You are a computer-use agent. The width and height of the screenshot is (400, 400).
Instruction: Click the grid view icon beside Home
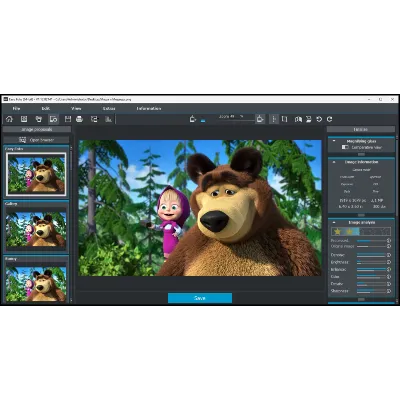pyautogui.click(x=24, y=119)
